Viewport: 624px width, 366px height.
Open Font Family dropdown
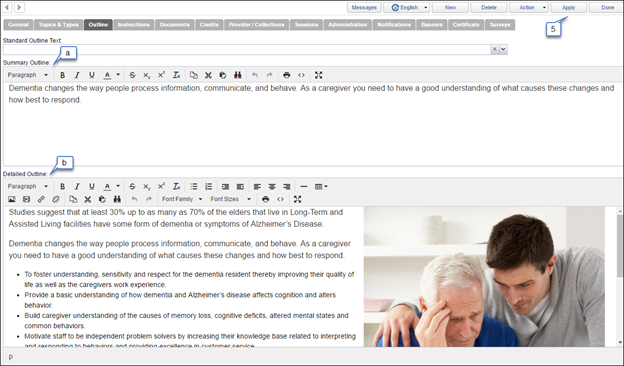pyautogui.click(x=182, y=199)
